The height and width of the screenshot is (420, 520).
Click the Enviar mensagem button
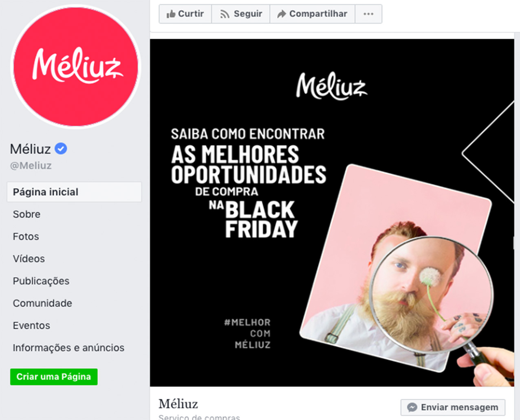coord(453,407)
